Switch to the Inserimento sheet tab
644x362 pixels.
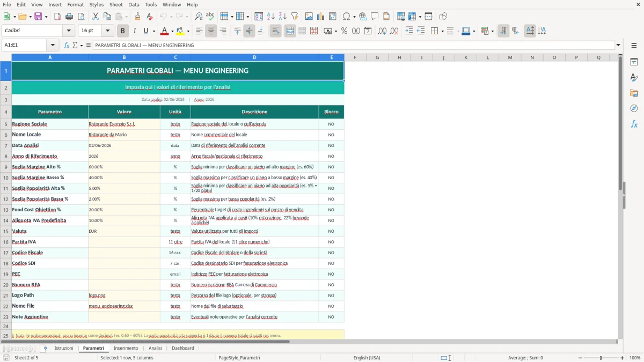coord(126,348)
